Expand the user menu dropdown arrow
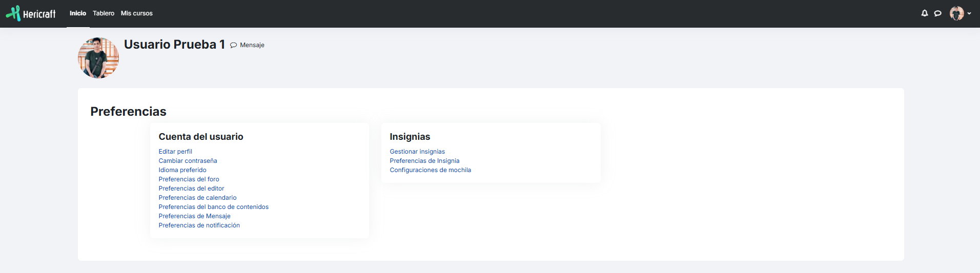980x273 pixels. click(x=969, y=13)
